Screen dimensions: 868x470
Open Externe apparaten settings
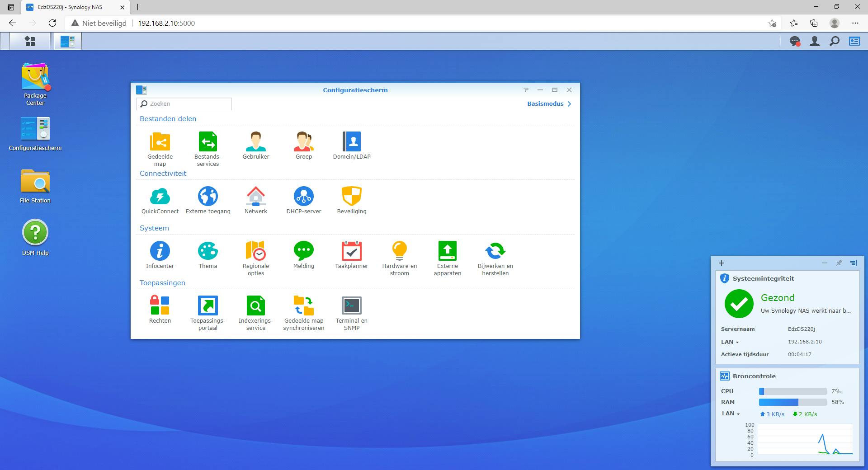448,258
